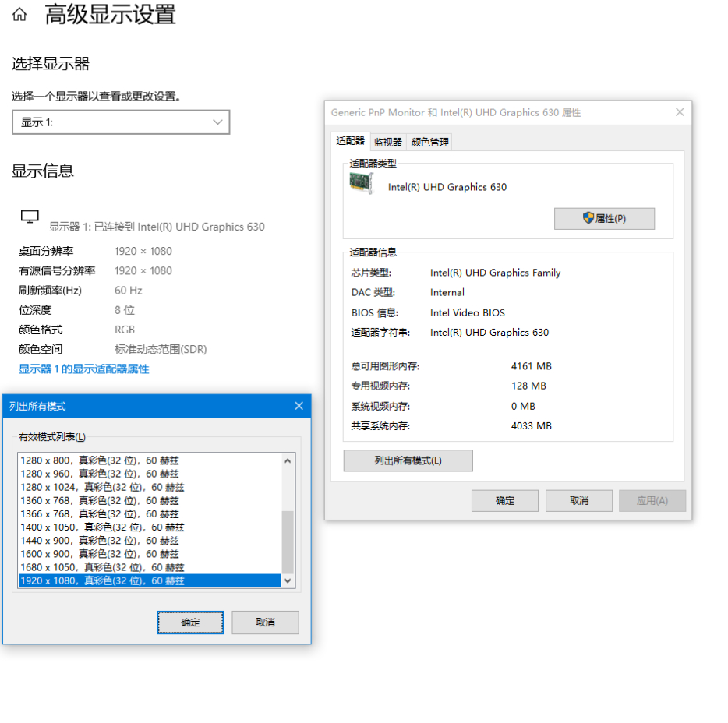Click the 8 位 bit depth value

(125, 310)
